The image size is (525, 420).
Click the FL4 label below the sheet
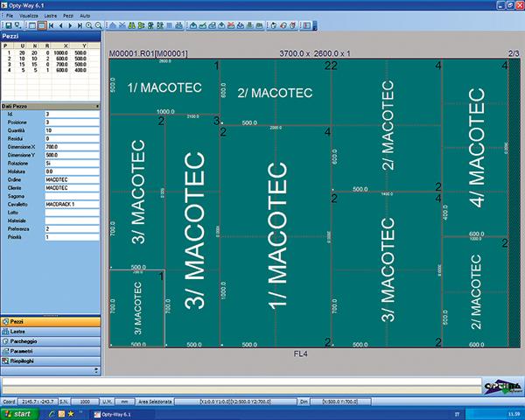point(301,353)
